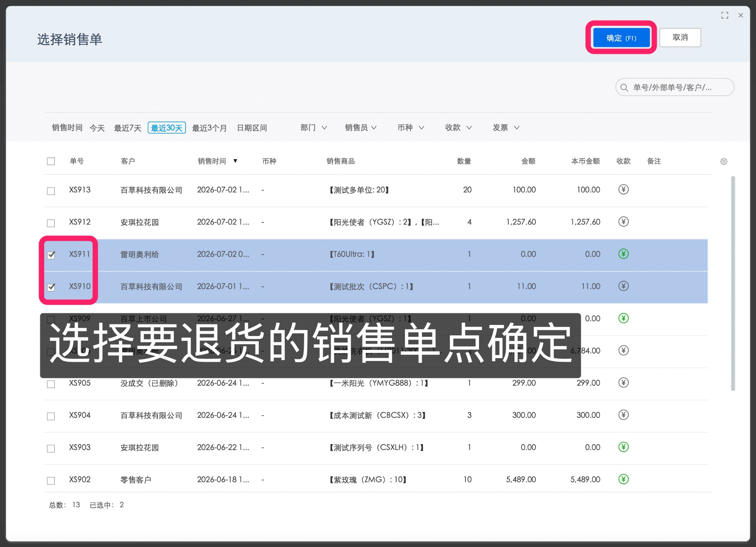Click the payment status icon for XS910
The width and height of the screenshot is (756, 547).
tap(623, 286)
